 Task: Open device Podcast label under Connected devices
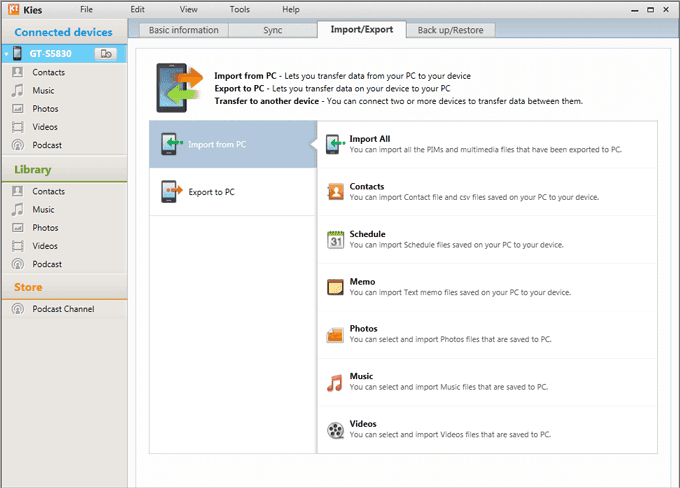pos(47,145)
